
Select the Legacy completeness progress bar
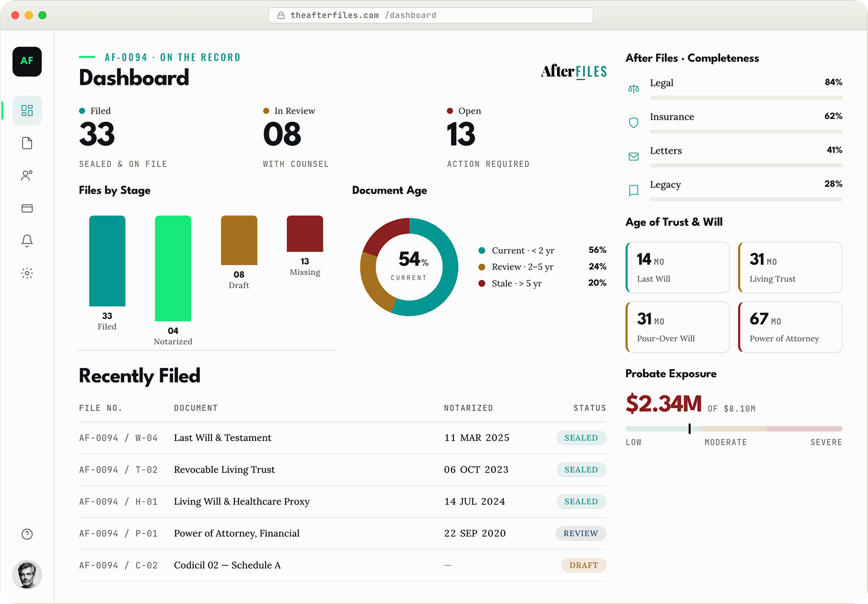pyautogui.click(x=746, y=199)
